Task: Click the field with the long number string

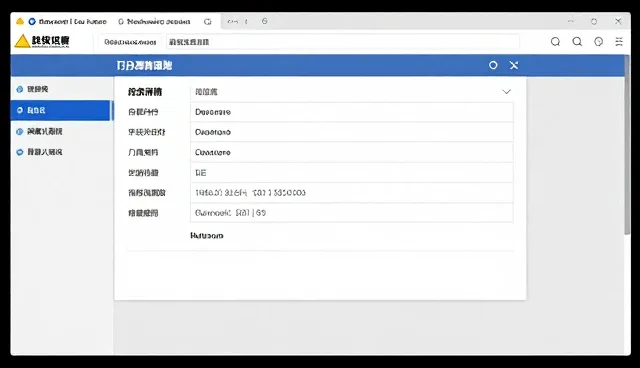Action: [351, 193]
